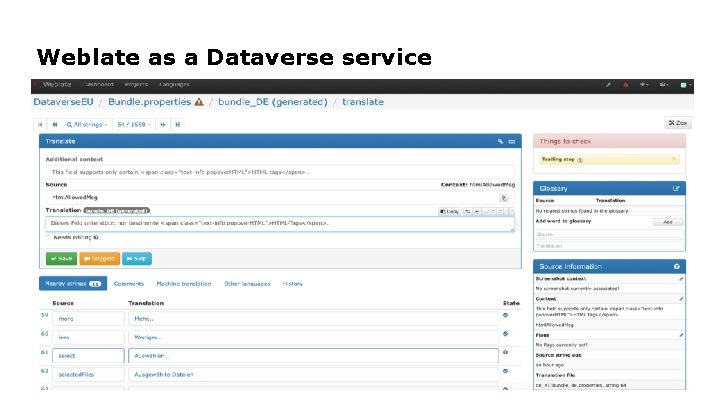Viewport: 720px width, 405px height.
Task: Open the DataverseEU breadcrumb link
Action: 63,102
